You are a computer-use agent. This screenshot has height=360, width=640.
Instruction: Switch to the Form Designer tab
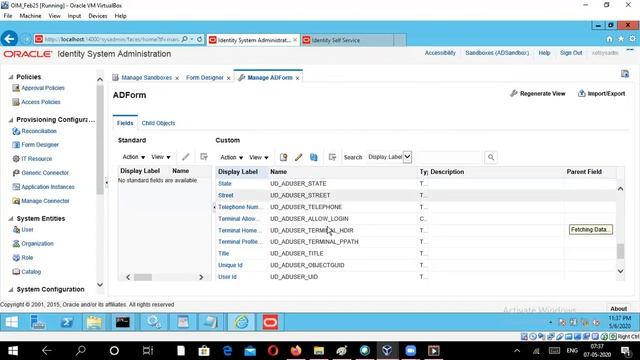[204, 78]
